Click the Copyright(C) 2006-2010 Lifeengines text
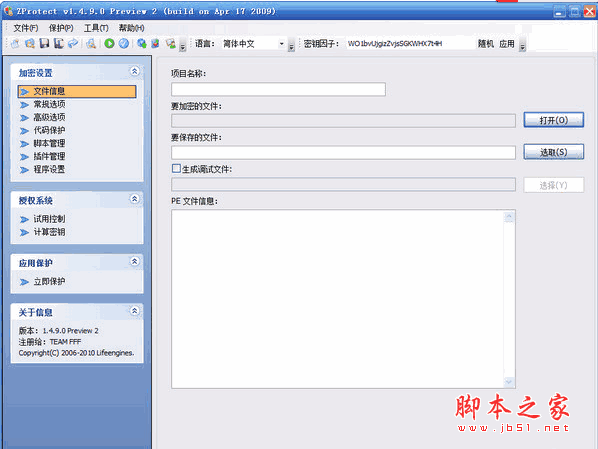This screenshot has width=598, height=449. point(76,353)
